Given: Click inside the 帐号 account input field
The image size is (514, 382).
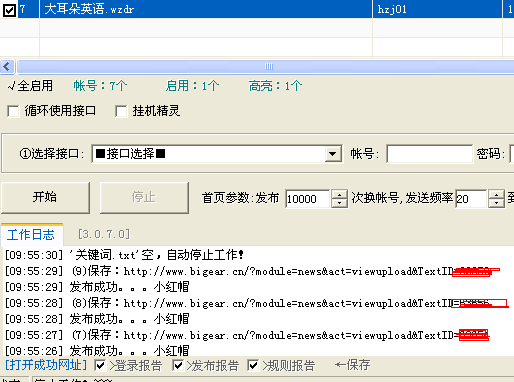Looking at the screenshot, I should click(429, 154).
